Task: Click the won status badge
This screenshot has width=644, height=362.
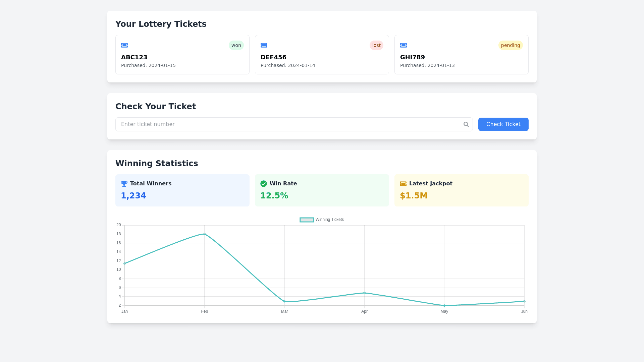Action: (236, 45)
